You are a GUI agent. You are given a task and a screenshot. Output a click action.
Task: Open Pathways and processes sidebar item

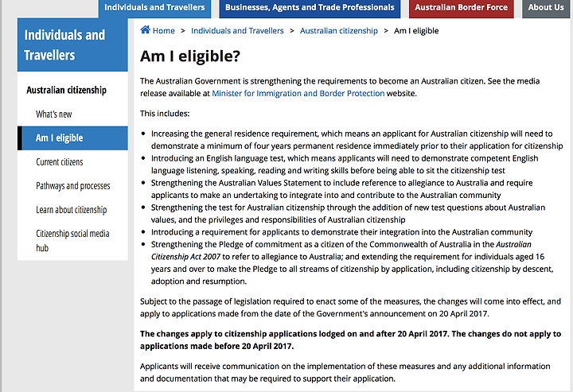tap(73, 186)
